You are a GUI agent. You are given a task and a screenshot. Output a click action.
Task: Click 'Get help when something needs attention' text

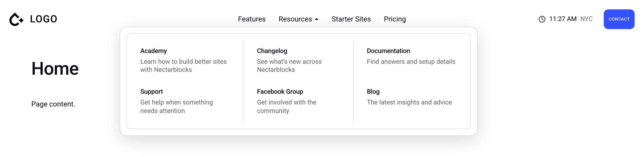(177, 106)
